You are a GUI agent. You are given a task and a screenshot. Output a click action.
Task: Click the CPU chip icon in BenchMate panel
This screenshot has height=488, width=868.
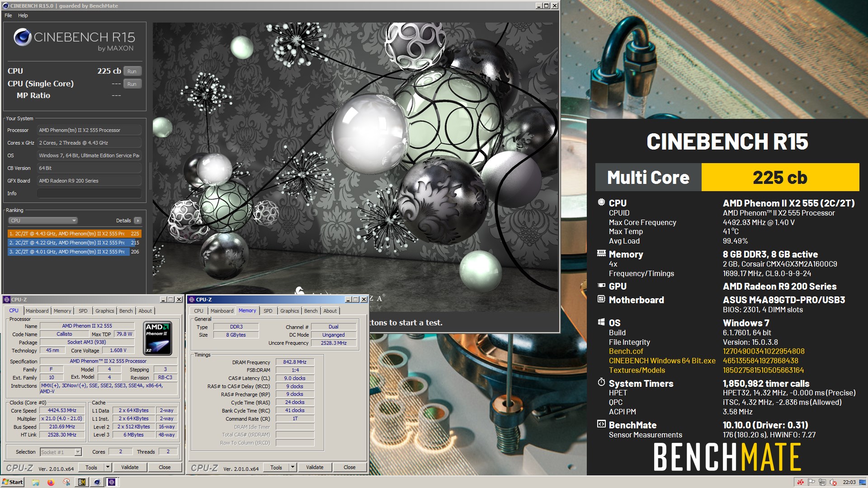point(601,202)
